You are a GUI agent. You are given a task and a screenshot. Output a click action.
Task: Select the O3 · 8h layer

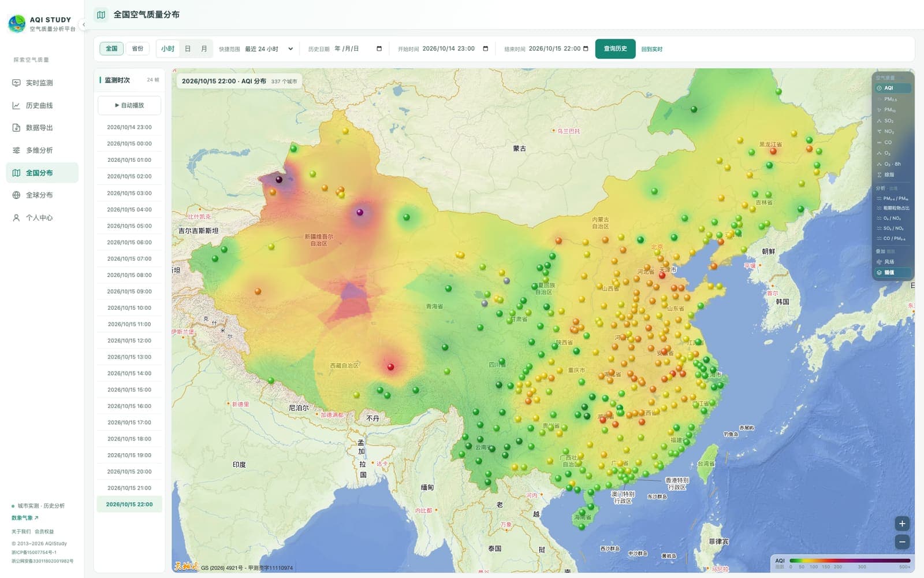pyautogui.click(x=893, y=164)
